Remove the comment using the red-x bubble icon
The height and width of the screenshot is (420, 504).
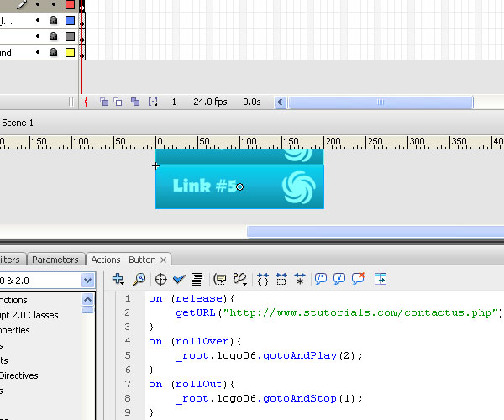[358, 278]
